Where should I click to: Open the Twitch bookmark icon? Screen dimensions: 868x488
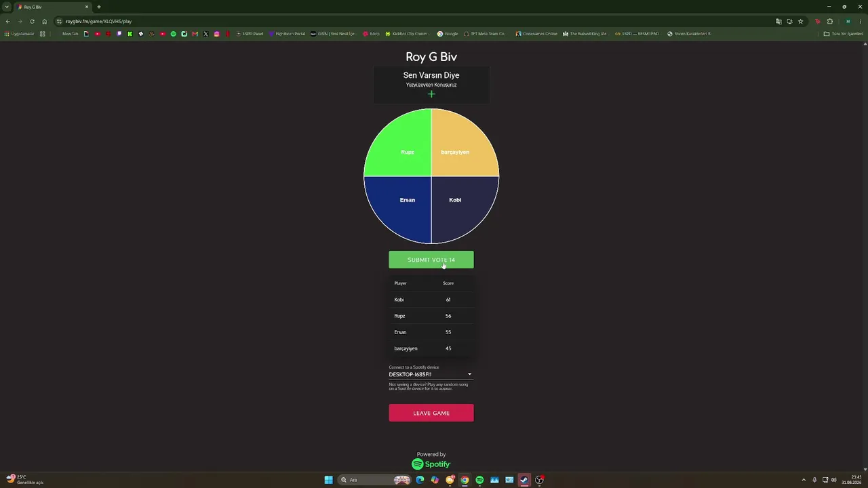point(119,34)
